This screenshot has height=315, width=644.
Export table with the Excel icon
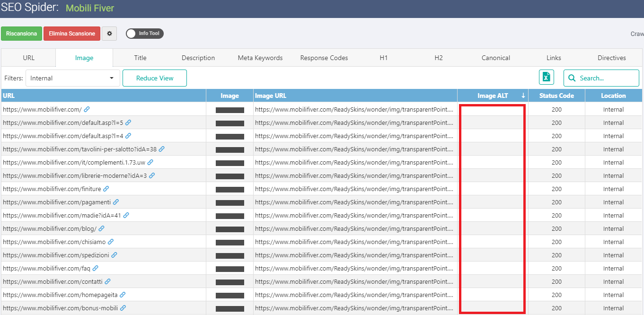[x=547, y=78]
